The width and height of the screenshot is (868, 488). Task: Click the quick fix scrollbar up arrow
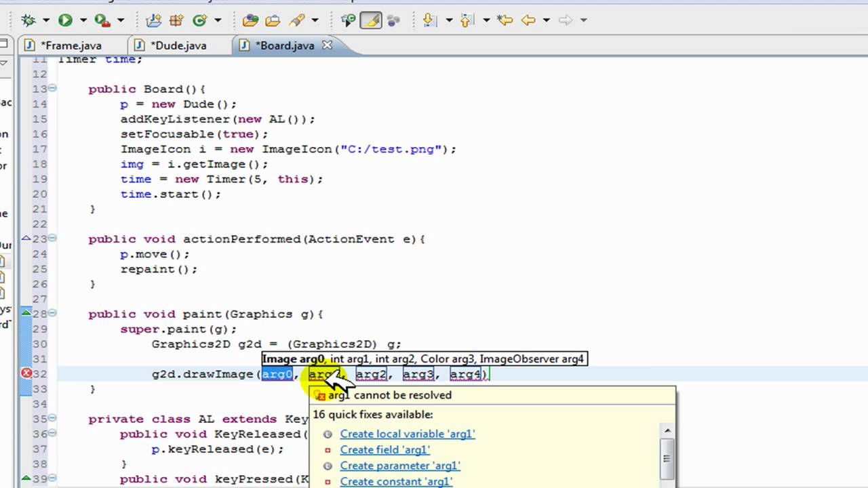667,430
